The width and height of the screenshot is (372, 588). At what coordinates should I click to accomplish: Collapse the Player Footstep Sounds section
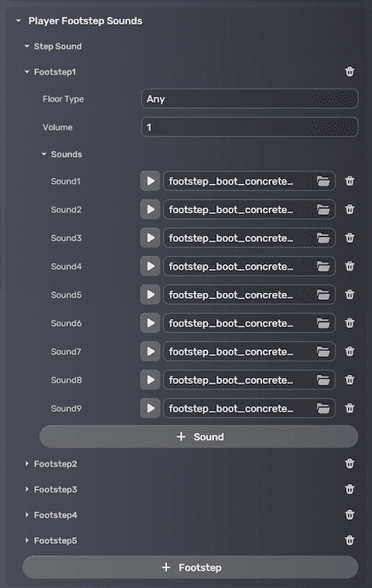tap(18, 21)
